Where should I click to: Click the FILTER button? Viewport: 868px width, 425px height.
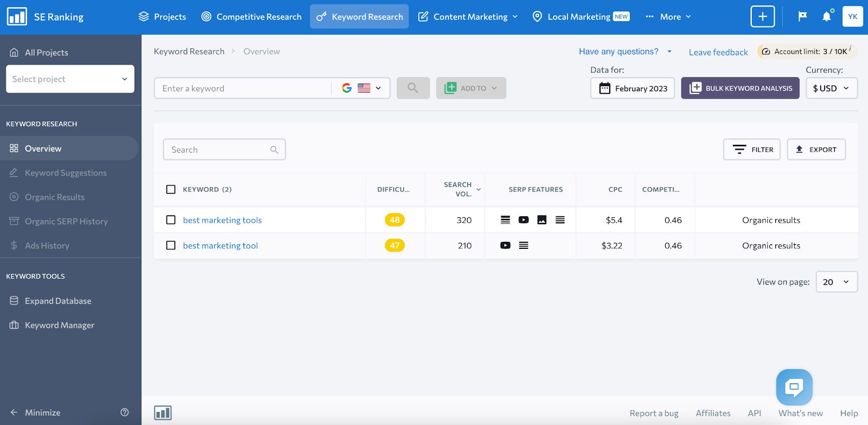(x=752, y=150)
